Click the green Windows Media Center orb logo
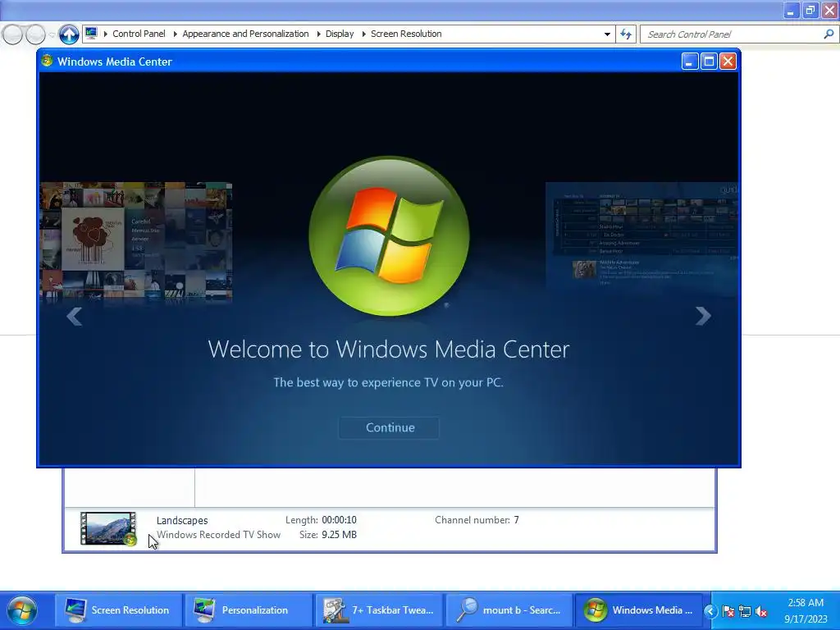This screenshot has height=630, width=840. click(x=389, y=235)
